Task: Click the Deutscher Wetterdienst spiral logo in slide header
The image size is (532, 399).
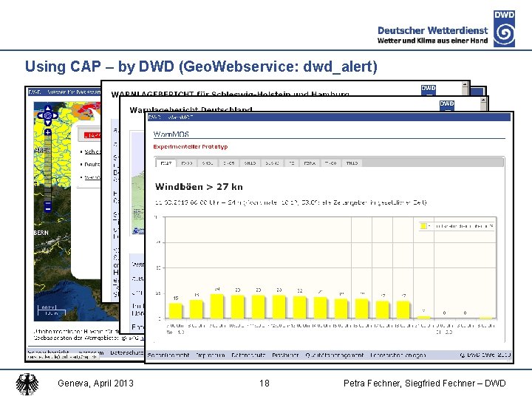Action: pyautogui.click(x=504, y=29)
